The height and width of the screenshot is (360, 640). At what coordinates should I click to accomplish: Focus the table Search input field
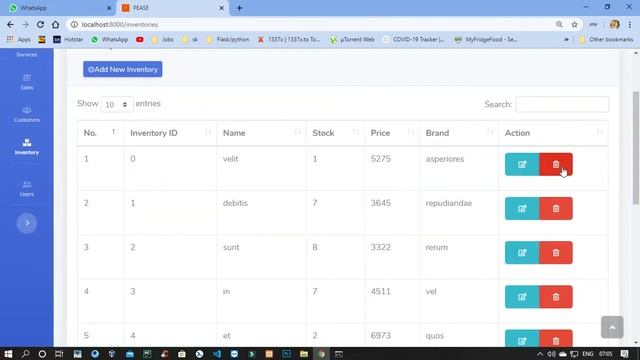click(562, 104)
